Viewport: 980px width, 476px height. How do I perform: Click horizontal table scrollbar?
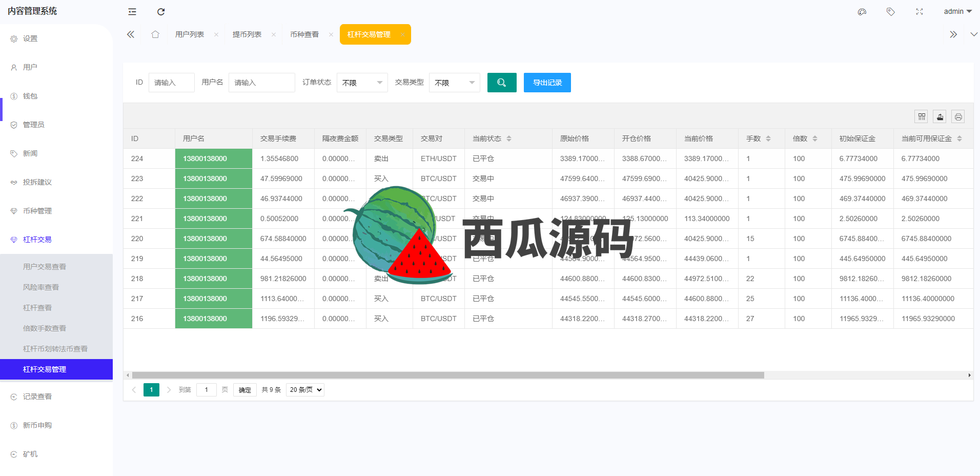(448, 375)
